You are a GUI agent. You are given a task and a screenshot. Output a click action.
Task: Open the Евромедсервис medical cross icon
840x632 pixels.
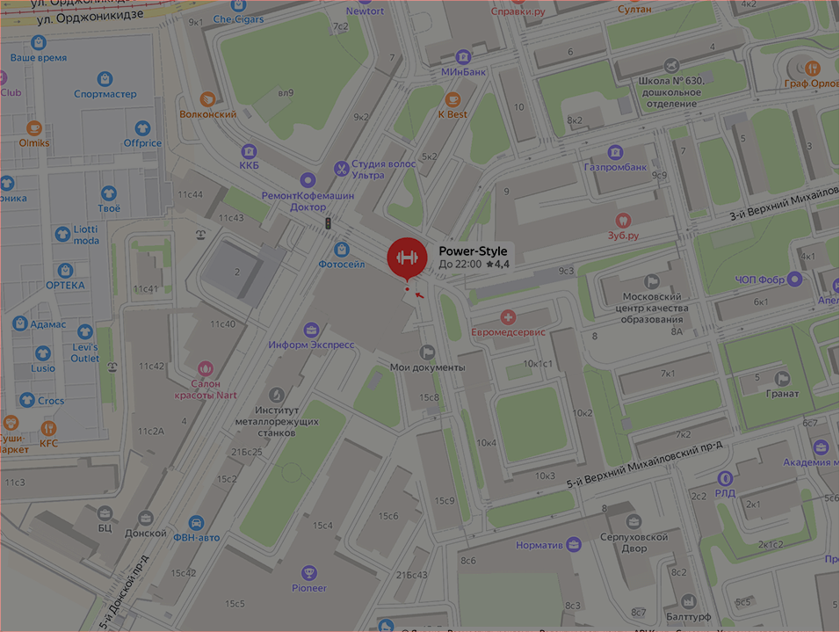[x=508, y=317]
